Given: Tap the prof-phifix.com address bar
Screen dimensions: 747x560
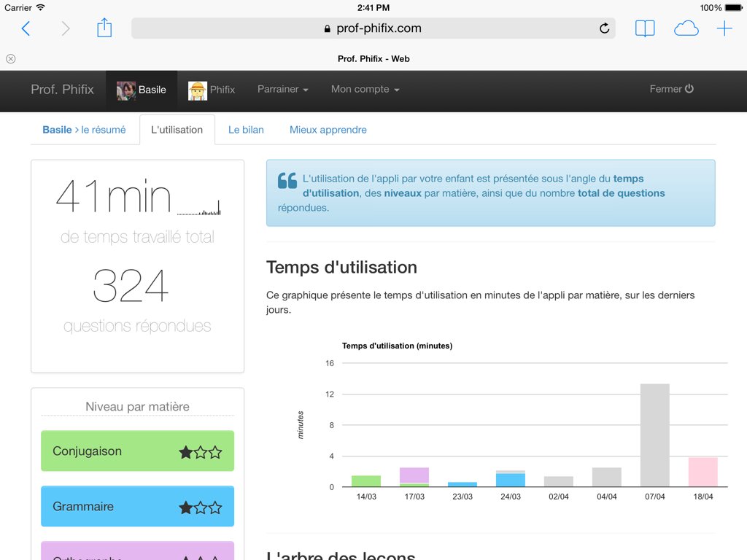Looking at the screenshot, I should click(373, 28).
